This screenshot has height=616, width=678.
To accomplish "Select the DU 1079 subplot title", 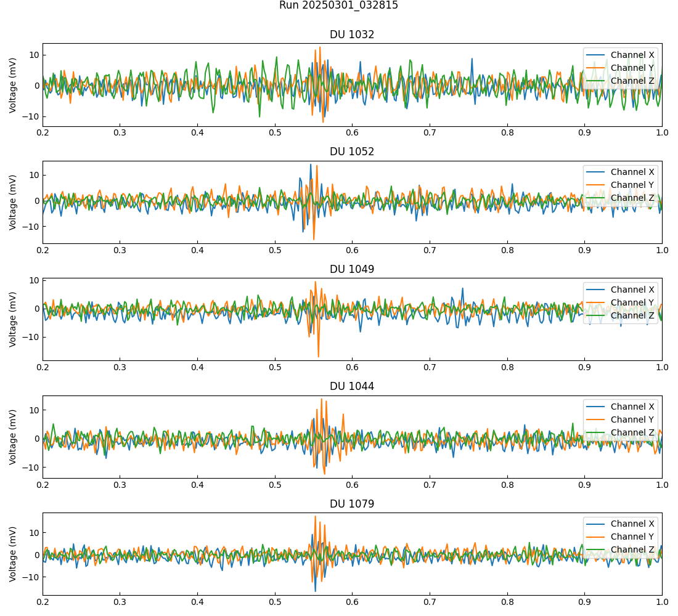I will pyautogui.click(x=352, y=504).
